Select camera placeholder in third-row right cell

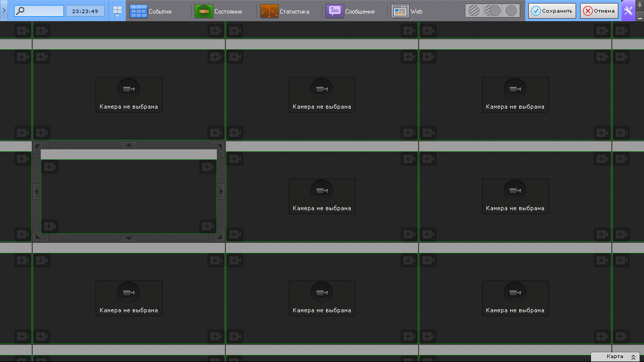(x=515, y=298)
